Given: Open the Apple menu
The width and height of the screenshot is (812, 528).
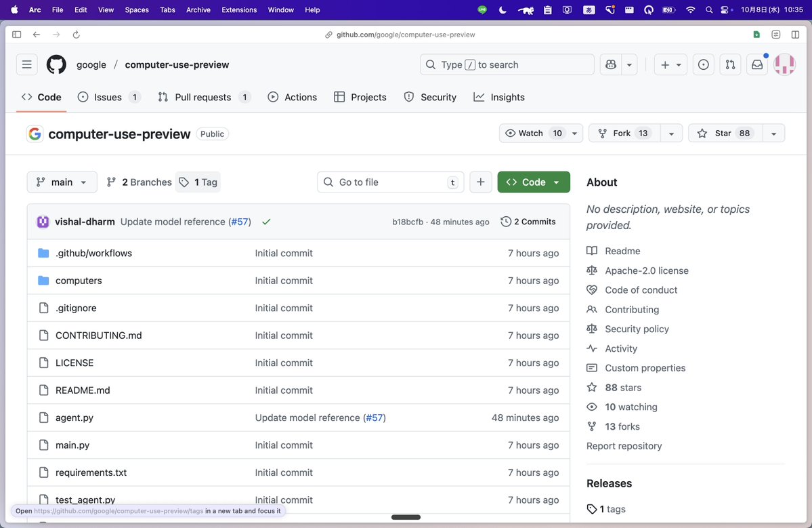Looking at the screenshot, I should point(14,10).
